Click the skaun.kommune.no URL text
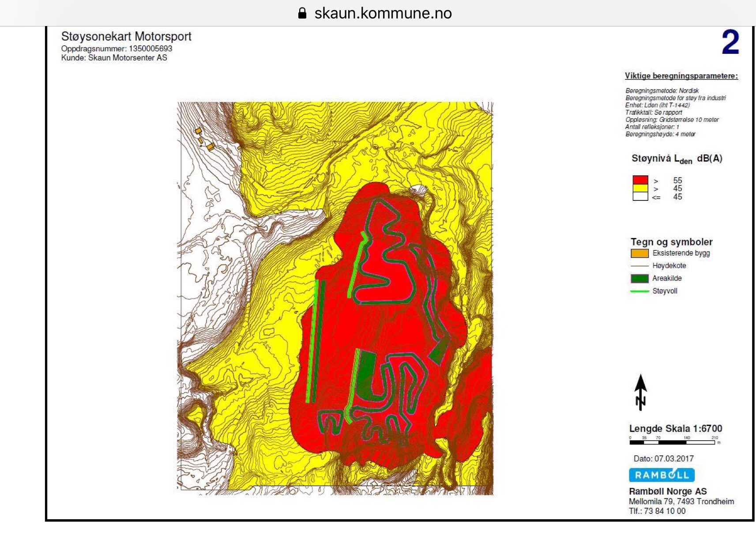The height and width of the screenshot is (536, 756). (383, 13)
